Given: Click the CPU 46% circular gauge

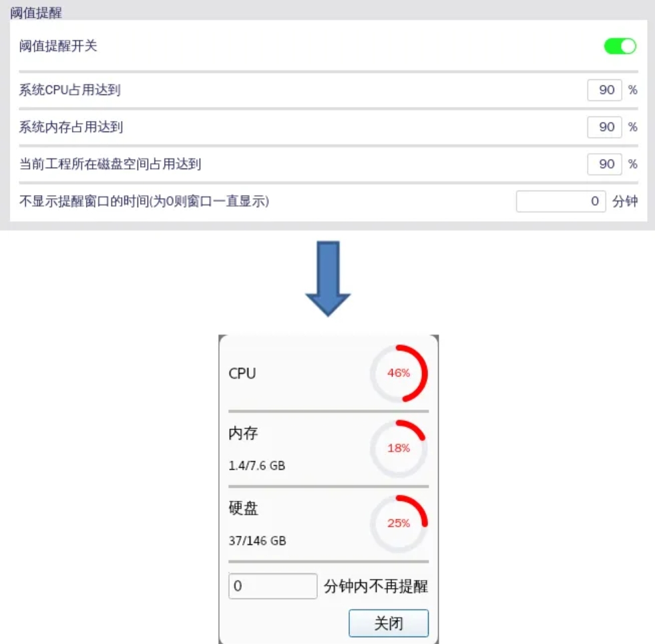Looking at the screenshot, I should (399, 373).
